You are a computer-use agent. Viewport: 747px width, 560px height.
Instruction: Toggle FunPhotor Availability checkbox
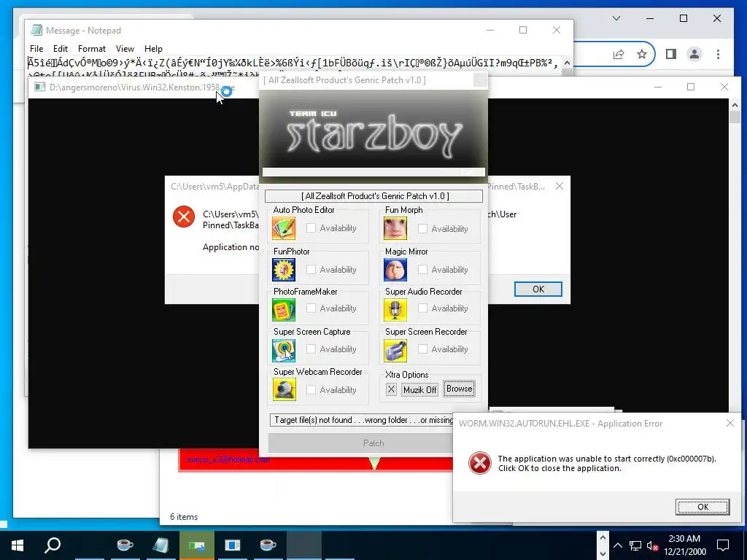[x=311, y=270]
